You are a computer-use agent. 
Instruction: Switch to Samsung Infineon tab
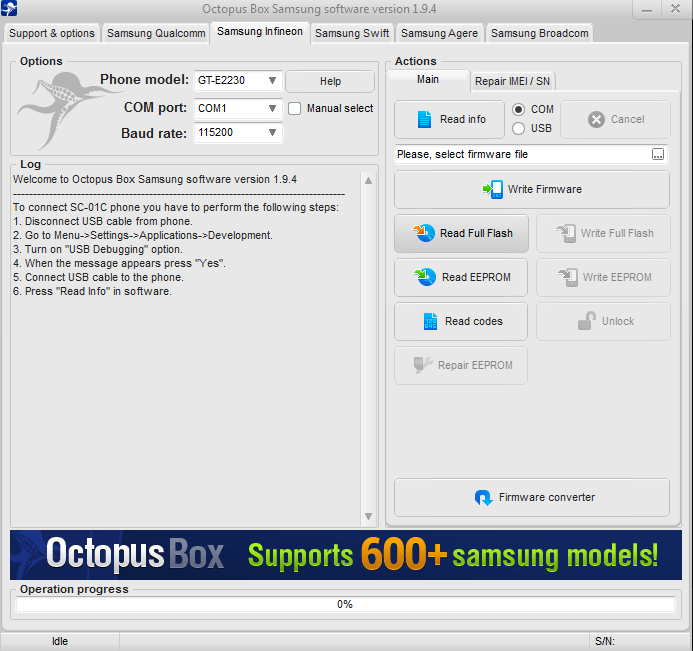click(260, 32)
